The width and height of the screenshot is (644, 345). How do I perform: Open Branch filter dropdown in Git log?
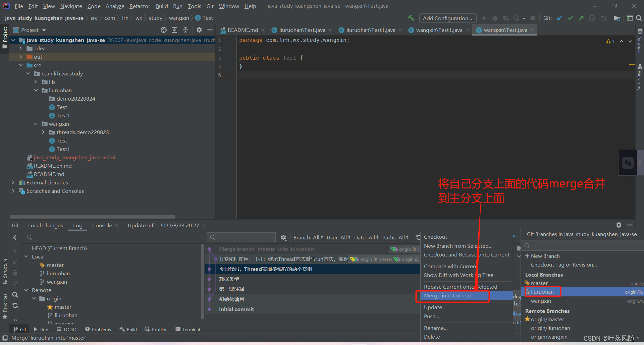[x=308, y=237]
